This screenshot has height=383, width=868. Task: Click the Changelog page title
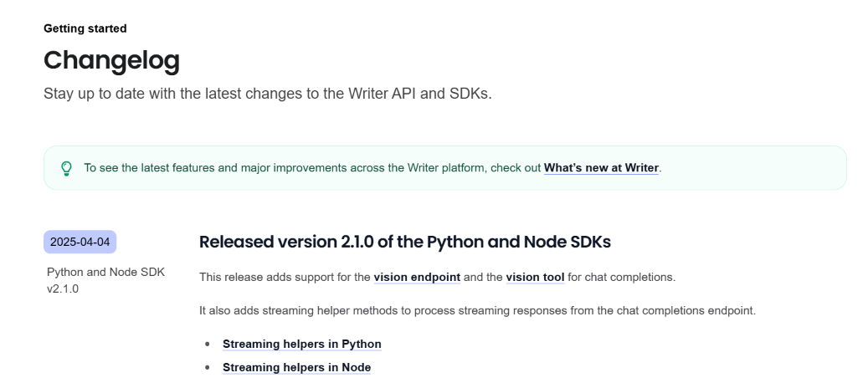coord(112,60)
